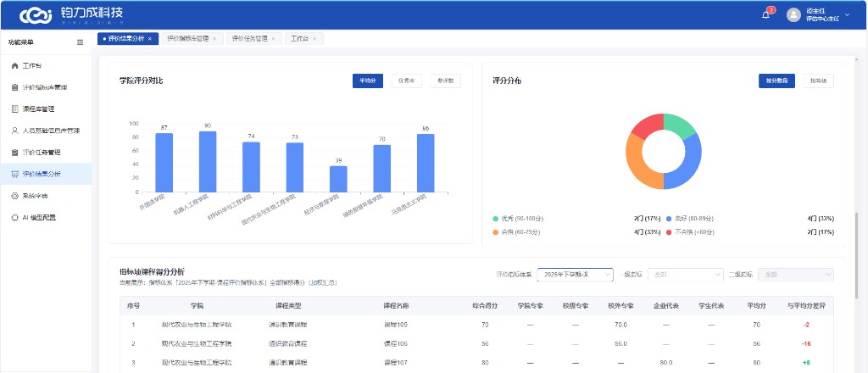Click the bar with value 39

point(338,180)
